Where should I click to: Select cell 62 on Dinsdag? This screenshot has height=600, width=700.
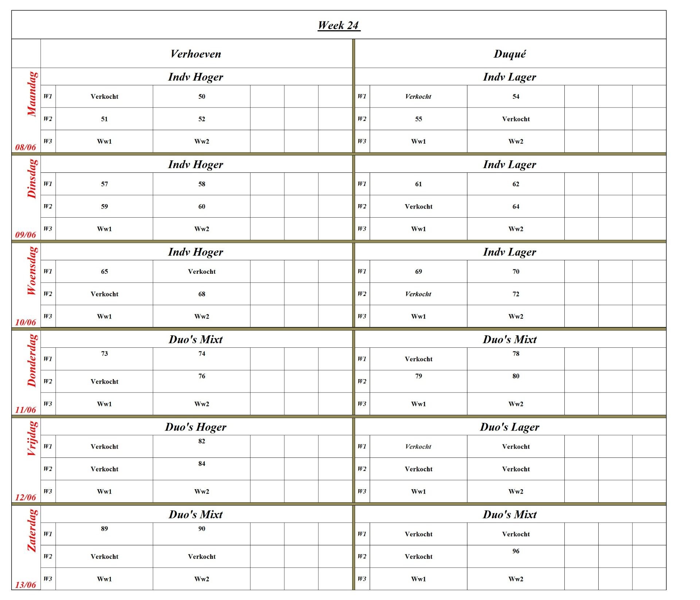coord(516,184)
